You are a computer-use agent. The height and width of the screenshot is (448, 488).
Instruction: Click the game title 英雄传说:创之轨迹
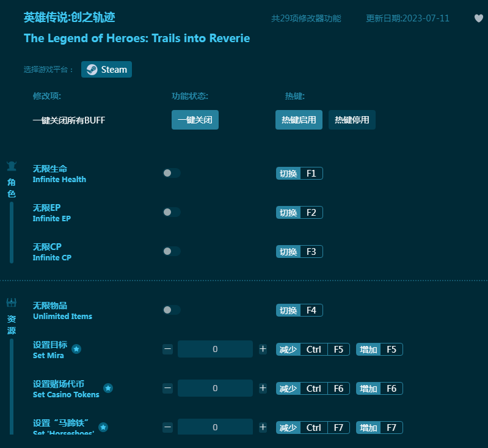tap(70, 18)
